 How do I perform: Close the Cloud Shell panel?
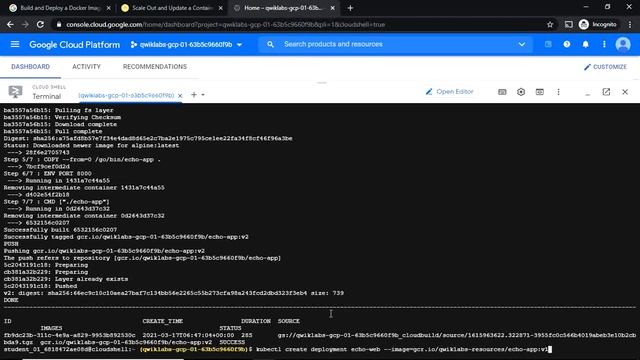pyautogui.click(x=625, y=92)
